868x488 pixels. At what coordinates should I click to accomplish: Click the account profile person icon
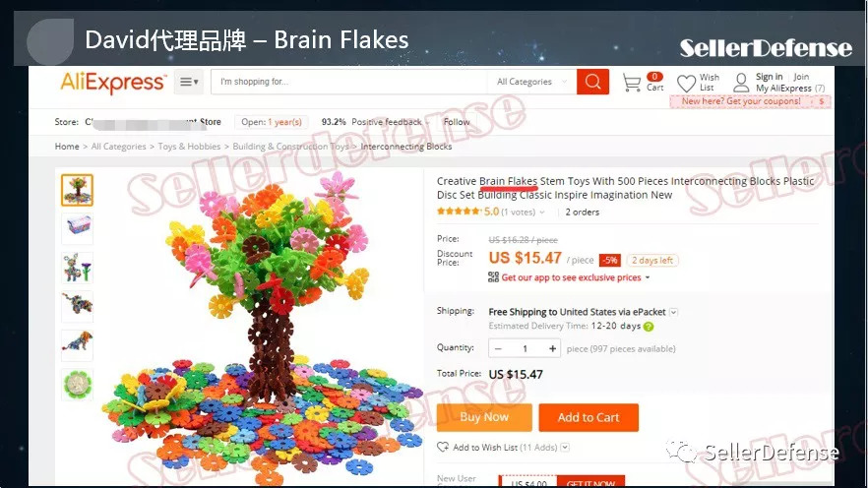[x=741, y=83]
